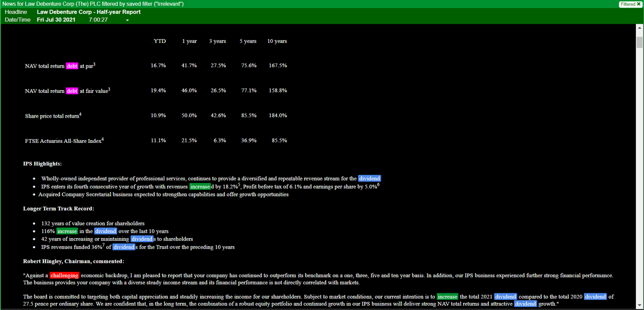
Task: Click the 21.5% one-year value
Action: click(189, 140)
